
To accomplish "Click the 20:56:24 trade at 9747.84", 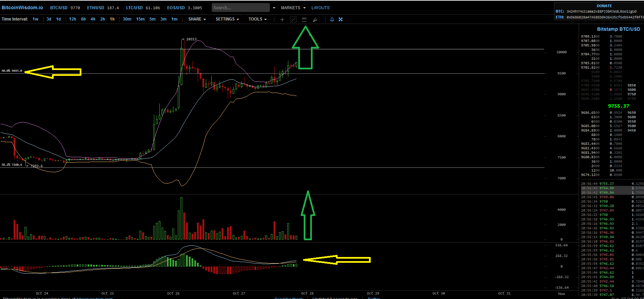I will point(612,210).
